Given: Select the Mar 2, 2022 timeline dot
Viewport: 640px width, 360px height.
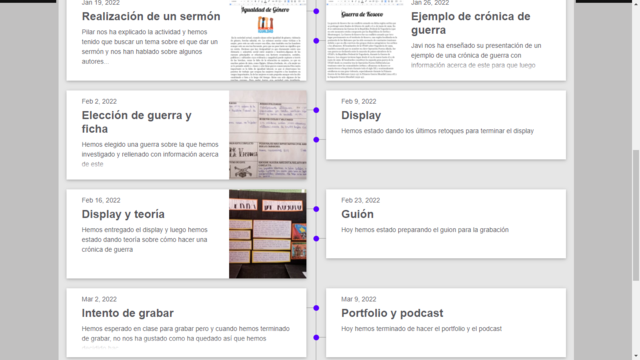Looking at the screenshot, I should [316, 308].
